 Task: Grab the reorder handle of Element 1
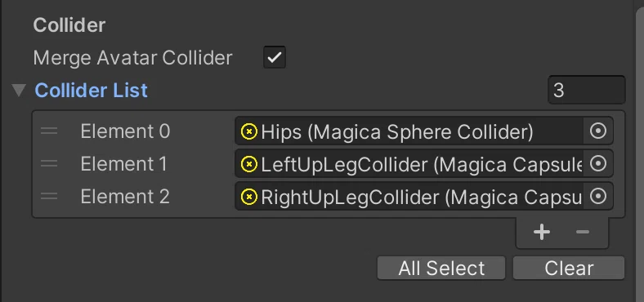49,164
